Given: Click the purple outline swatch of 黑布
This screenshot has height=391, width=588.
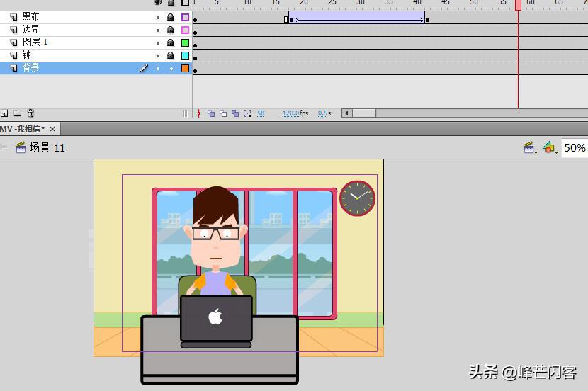Looking at the screenshot, I should click(x=185, y=17).
